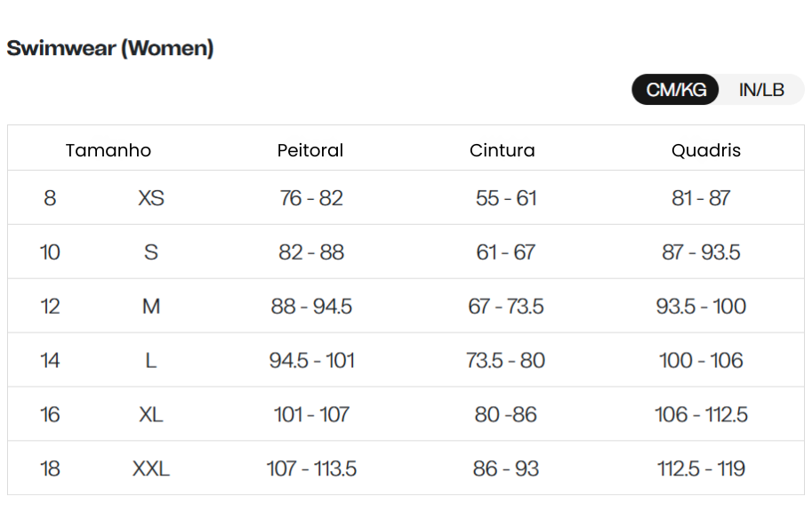Screen dimensions: 812x528
Task: Click waist value 80 -86
Action: click(x=506, y=414)
